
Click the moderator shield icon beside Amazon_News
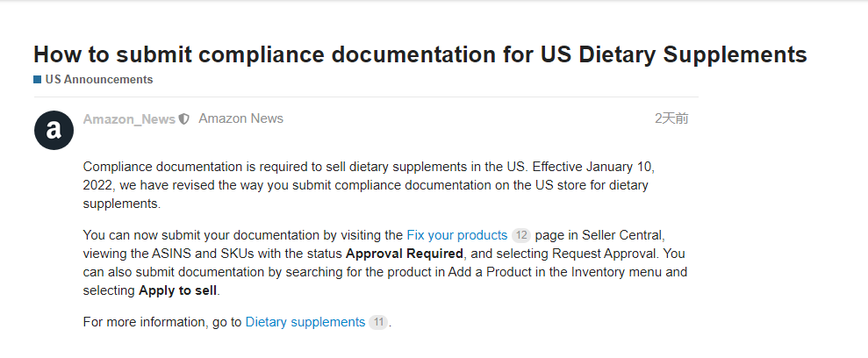click(183, 119)
